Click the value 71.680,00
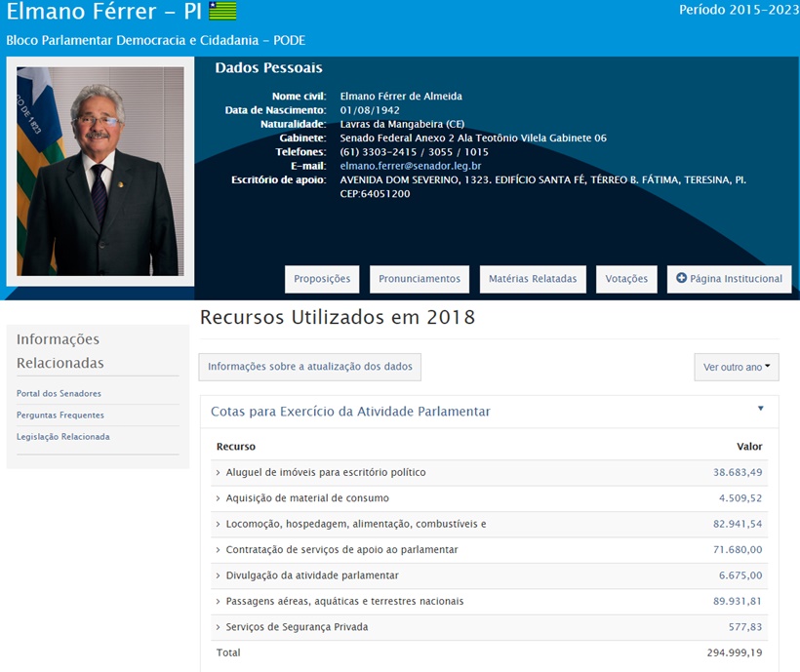800x672 pixels. pyautogui.click(x=738, y=550)
